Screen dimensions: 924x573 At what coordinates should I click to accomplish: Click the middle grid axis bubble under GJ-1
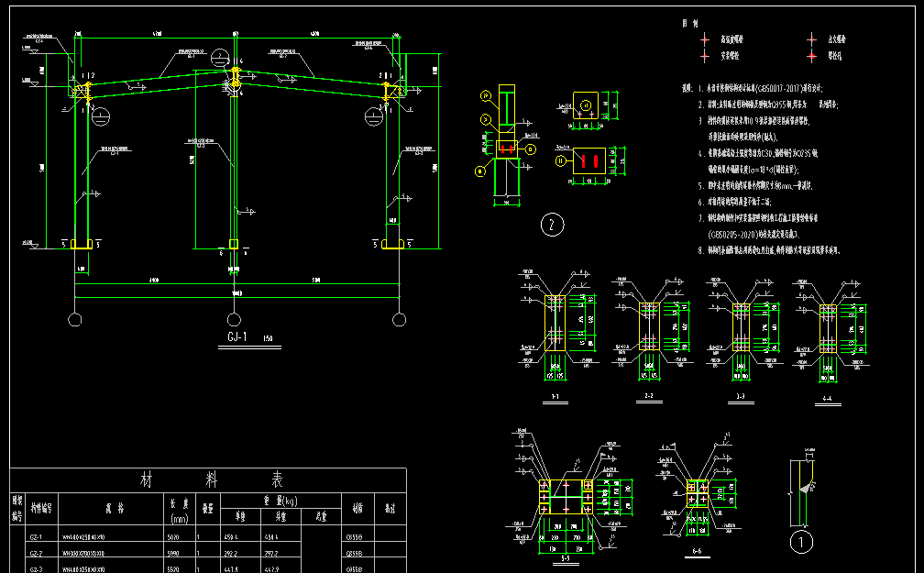coord(236,319)
